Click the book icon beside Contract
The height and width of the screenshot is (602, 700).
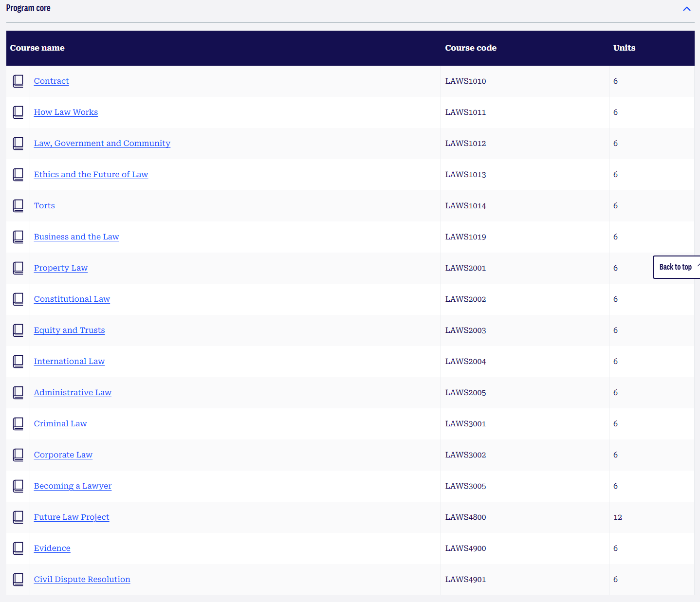(18, 81)
